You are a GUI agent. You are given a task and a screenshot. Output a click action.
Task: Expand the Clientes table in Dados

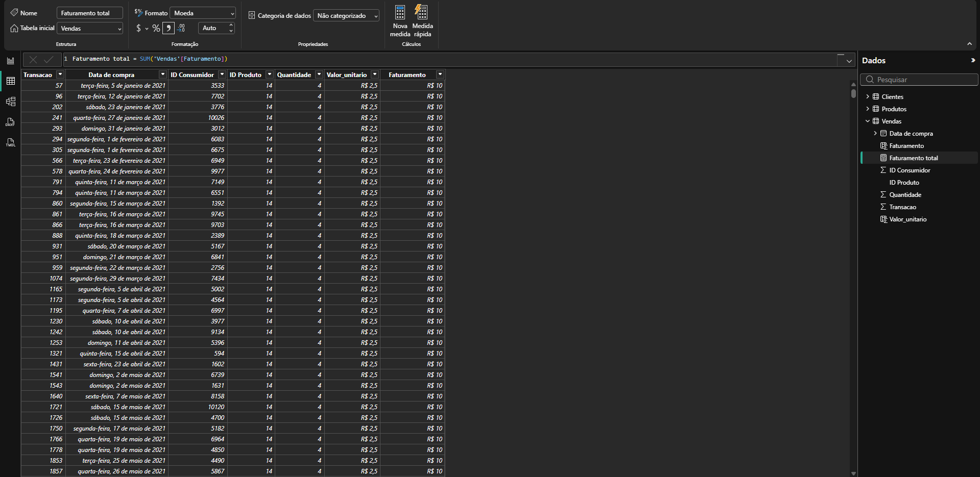tap(867, 97)
